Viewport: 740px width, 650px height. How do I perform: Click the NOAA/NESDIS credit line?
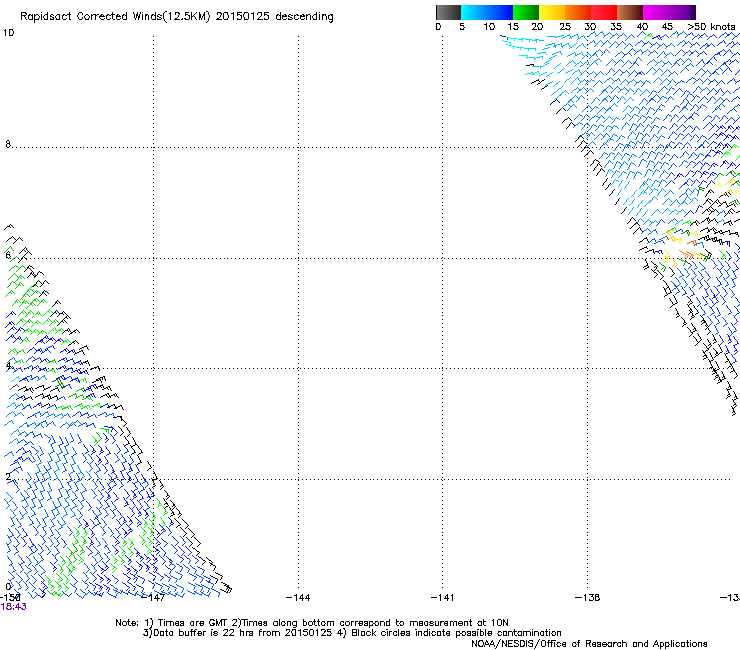[x=589, y=644]
